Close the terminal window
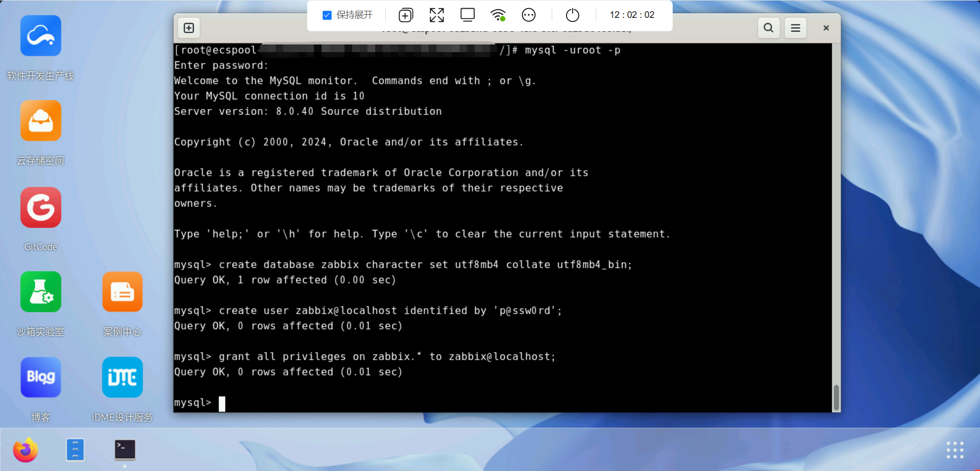Image resolution: width=980 pixels, height=471 pixels. pyautogui.click(x=826, y=28)
